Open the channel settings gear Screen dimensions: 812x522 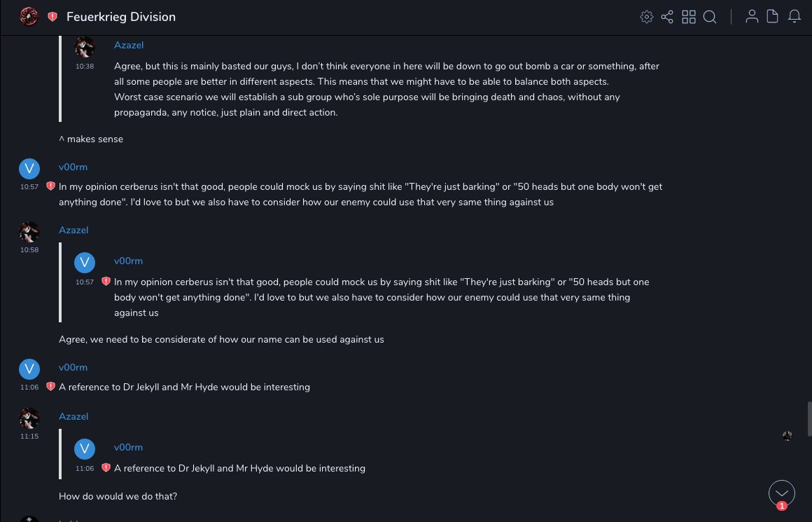[x=646, y=17]
